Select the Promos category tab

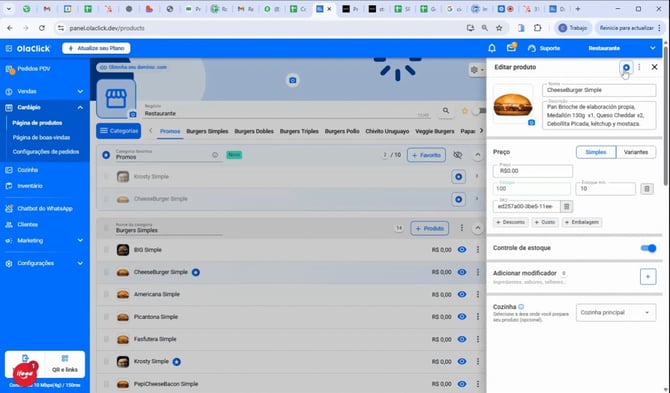click(x=170, y=131)
